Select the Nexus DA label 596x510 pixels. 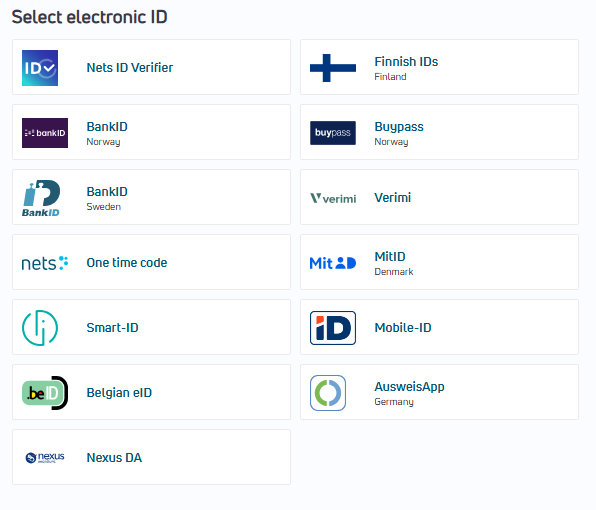tap(114, 458)
